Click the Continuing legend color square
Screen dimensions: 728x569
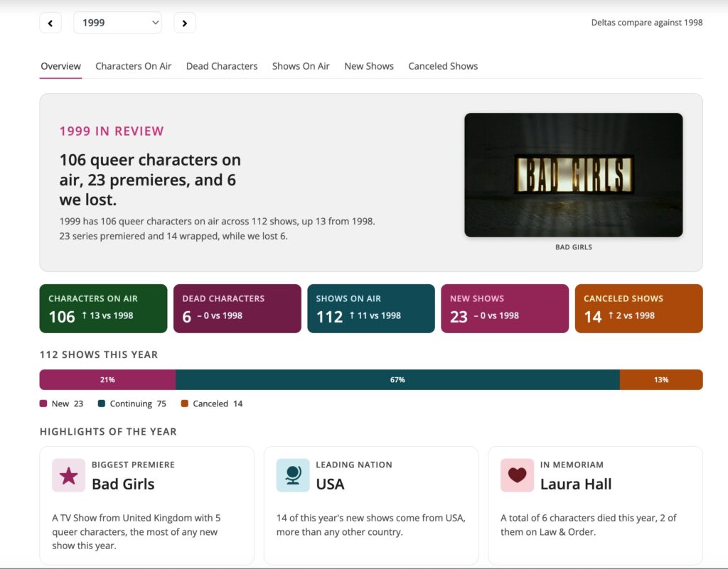[x=102, y=403]
